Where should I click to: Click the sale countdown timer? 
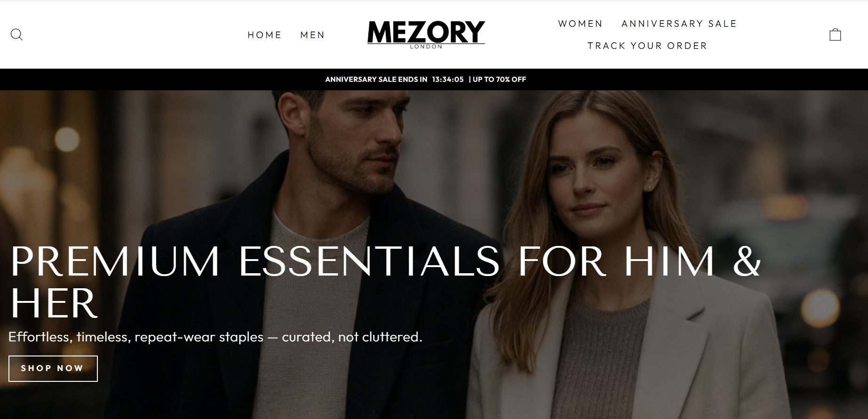click(x=448, y=79)
